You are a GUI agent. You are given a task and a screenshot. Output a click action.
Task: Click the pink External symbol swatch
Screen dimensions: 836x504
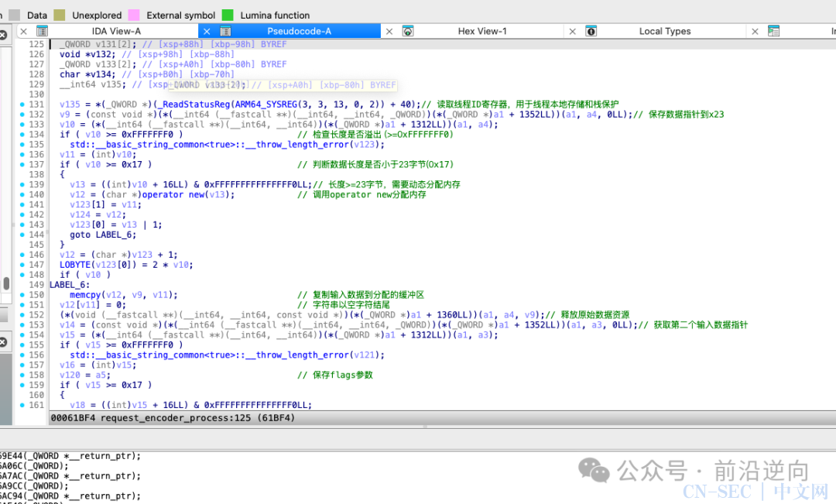pos(134,15)
